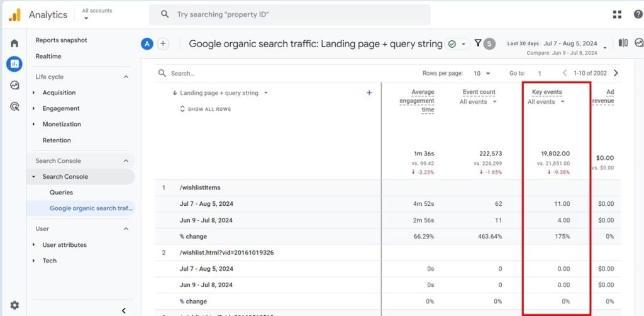644x316 pixels.
Task: Open Key events All events dropdown
Action: pos(546,102)
